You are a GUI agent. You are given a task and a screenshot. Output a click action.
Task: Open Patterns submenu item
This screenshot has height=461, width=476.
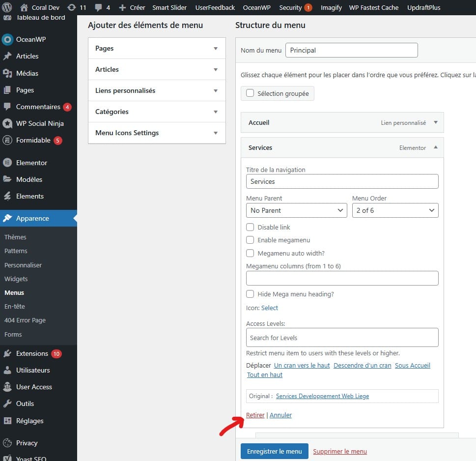[x=16, y=251]
